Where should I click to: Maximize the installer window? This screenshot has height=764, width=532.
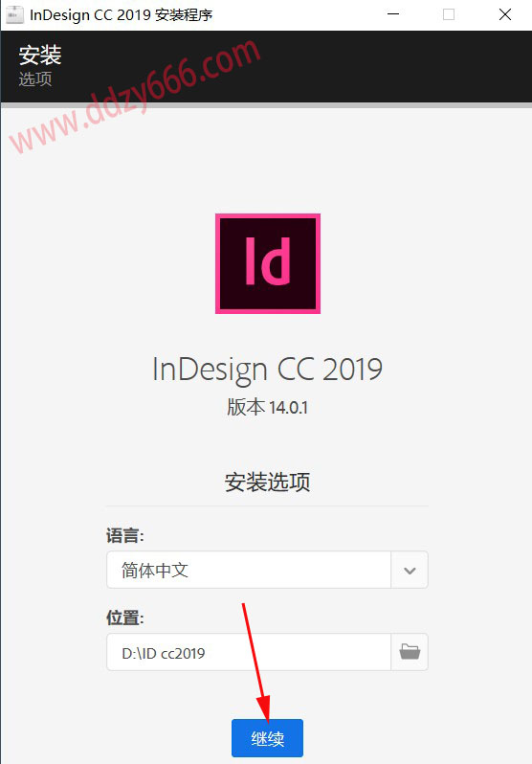(x=449, y=14)
